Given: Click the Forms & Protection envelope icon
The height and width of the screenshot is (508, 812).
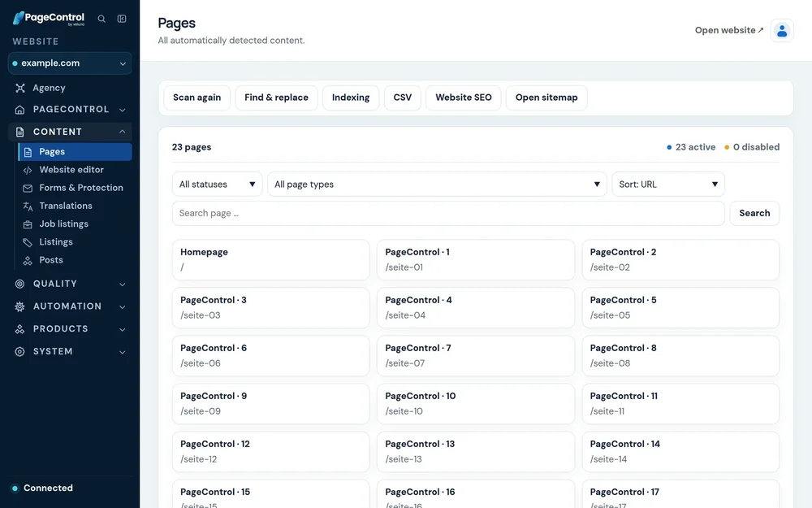Looking at the screenshot, I should pyautogui.click(x=28, y=189).
